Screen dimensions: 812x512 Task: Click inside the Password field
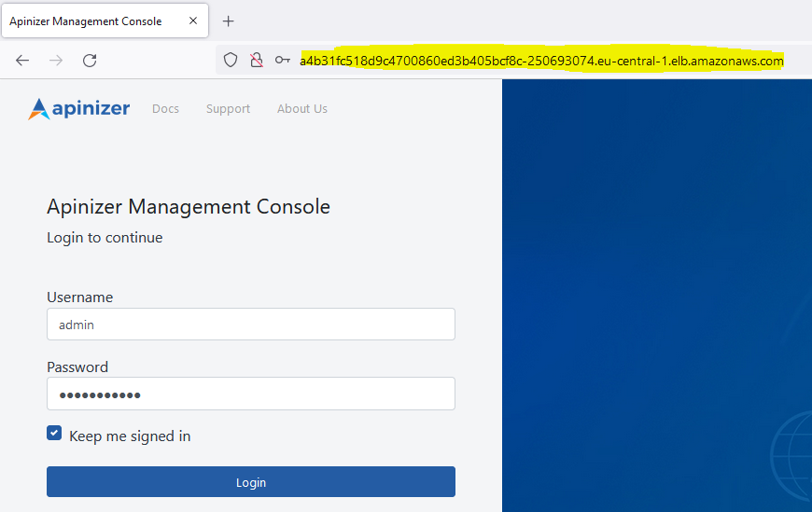tap(250, 394)
